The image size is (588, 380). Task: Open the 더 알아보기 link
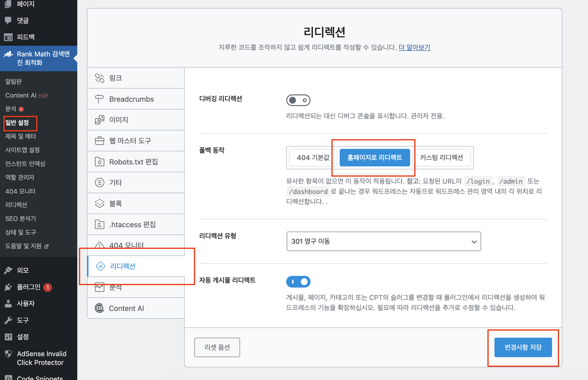414,47
